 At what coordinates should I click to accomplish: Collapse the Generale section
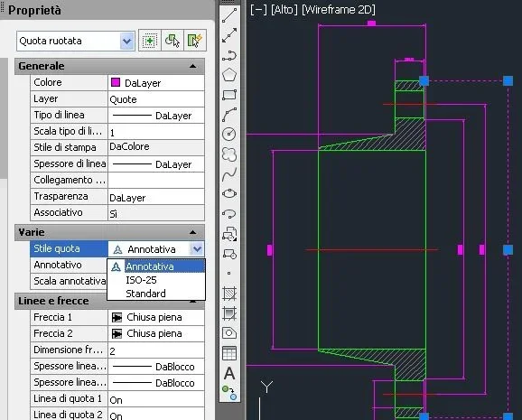pos(192,66)
